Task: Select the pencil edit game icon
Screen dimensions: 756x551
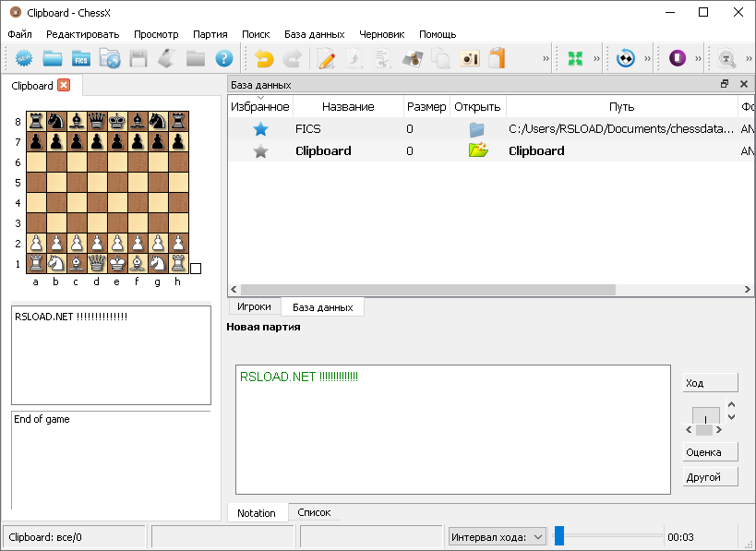Action: tap(325, 59)
